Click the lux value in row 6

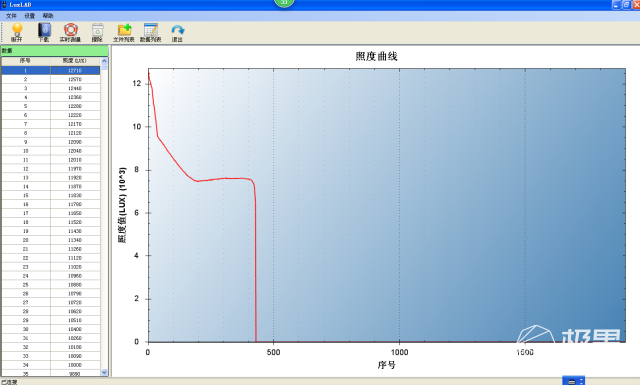click(x=75, y=115)
